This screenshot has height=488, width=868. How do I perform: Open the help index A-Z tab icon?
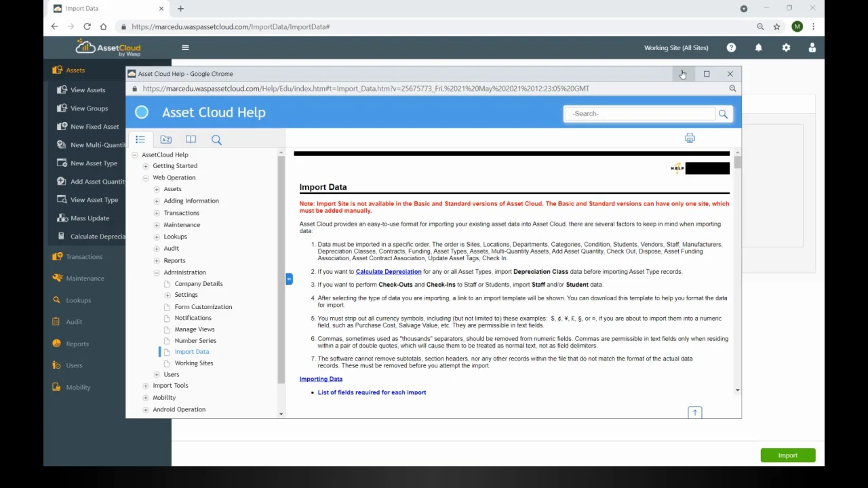166,139
